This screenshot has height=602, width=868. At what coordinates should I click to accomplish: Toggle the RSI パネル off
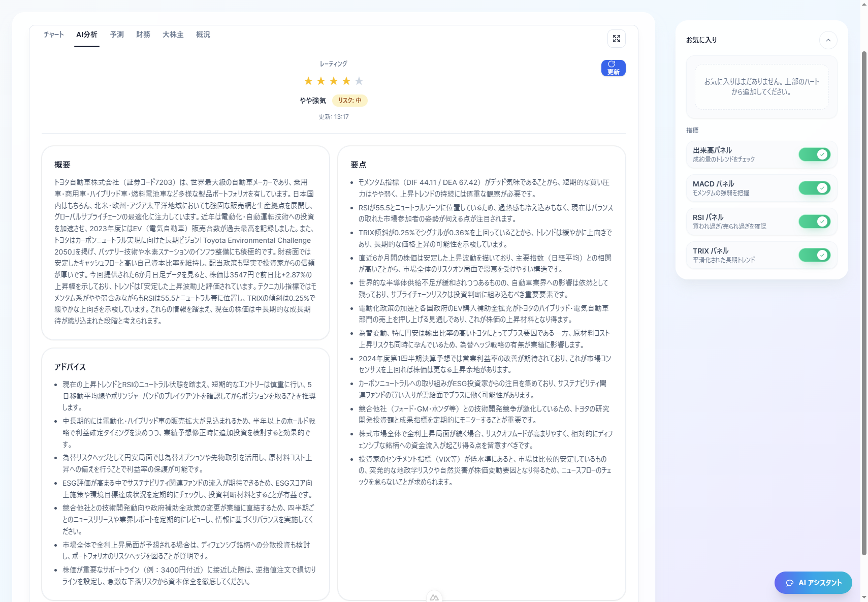pyautogui.click(x=814, y=221)
